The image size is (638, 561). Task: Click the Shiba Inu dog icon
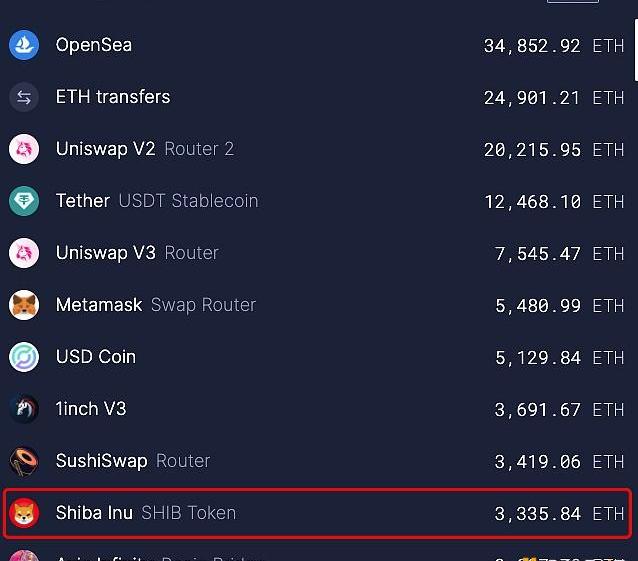point(24,513)
